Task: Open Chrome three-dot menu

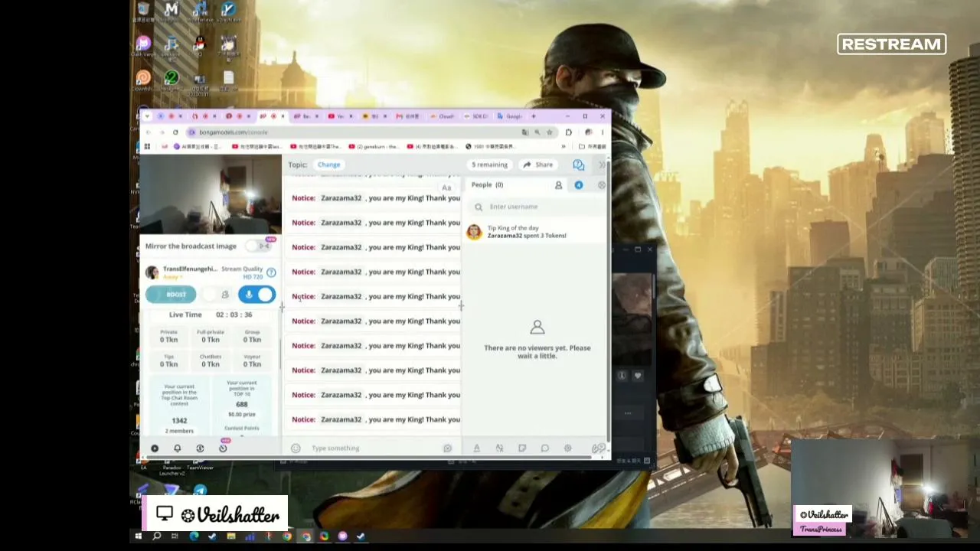Action: 602,132
